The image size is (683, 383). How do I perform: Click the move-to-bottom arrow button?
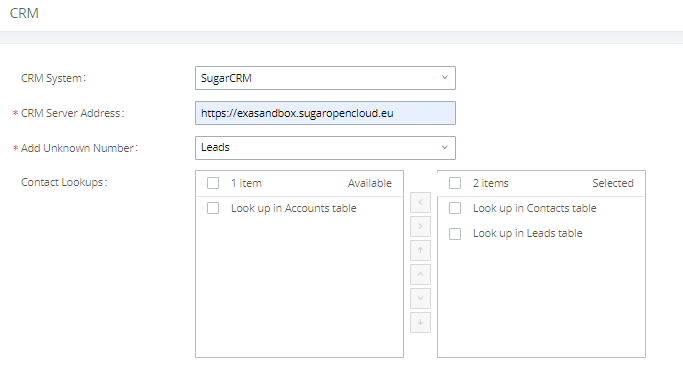[420, 322]
